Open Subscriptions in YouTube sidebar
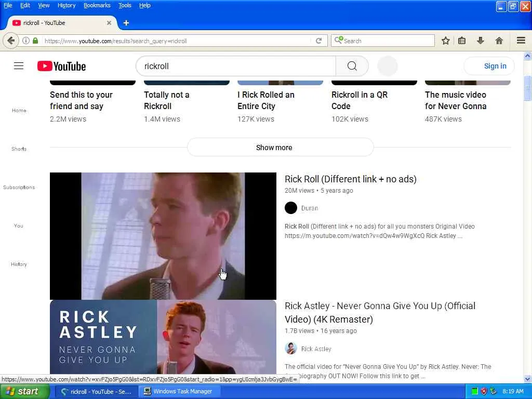This screenshot has width=532, height=399. [19, 187]
